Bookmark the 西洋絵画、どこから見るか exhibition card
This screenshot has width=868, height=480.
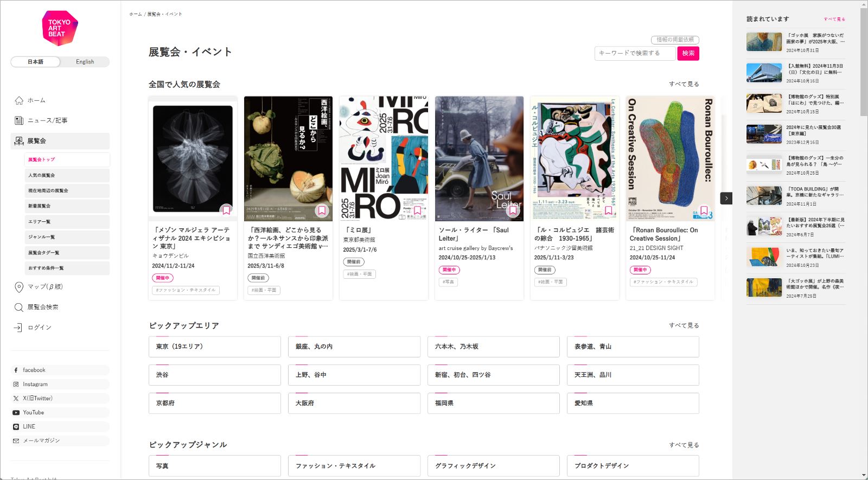click(x=322, y=210)
